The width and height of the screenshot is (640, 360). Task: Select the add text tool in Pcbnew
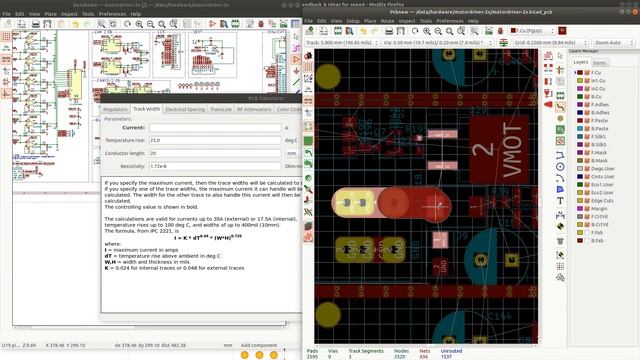tap(560, 201)
